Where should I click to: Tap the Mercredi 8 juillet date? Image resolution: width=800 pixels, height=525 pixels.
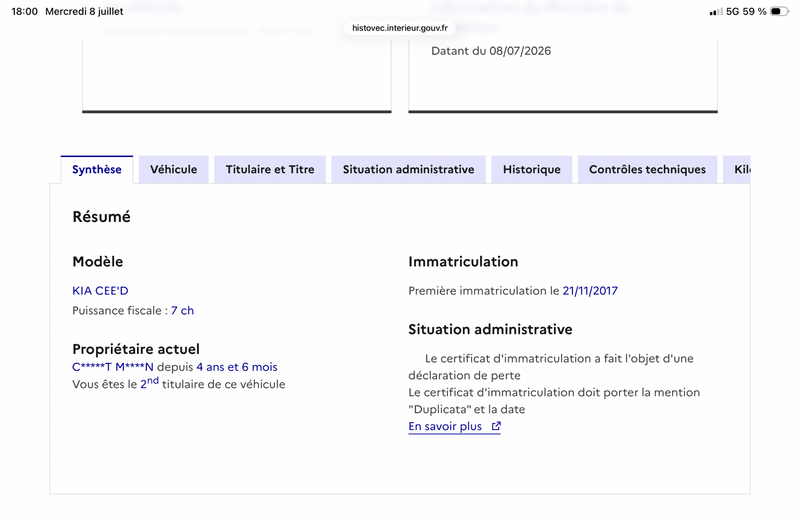[84, 11]
